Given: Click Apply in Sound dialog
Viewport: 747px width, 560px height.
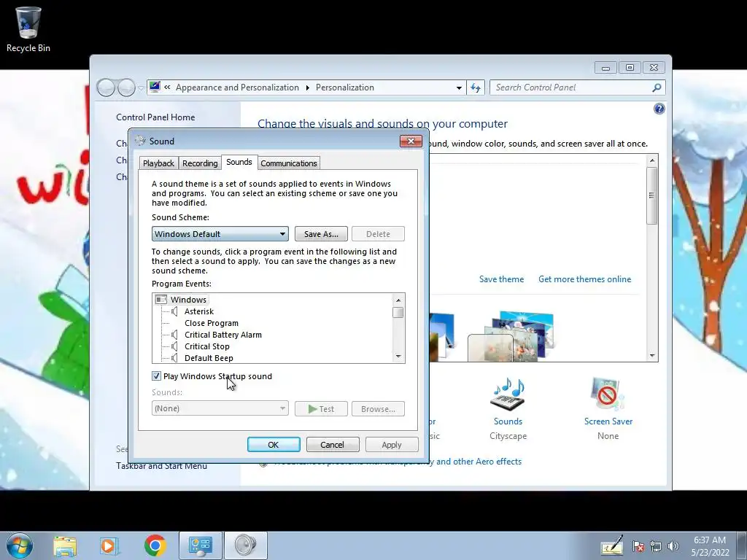Looking at the screenshot, I should click(x=392, y=444).
